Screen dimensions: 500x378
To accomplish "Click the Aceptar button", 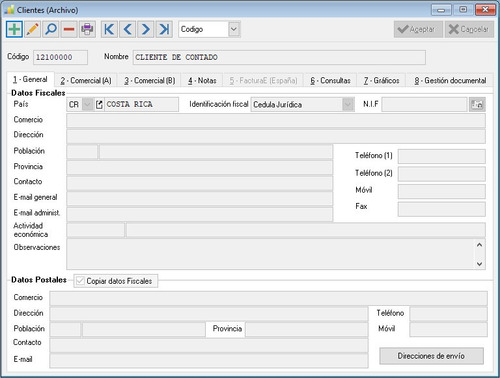I will (x=418, y=29).
